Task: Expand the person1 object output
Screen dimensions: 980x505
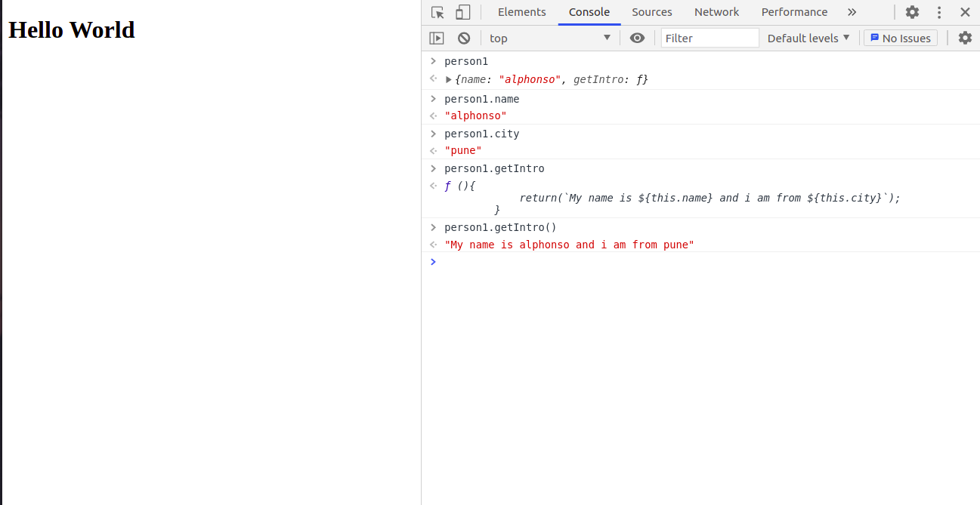Action: click(x=449, y=79)
